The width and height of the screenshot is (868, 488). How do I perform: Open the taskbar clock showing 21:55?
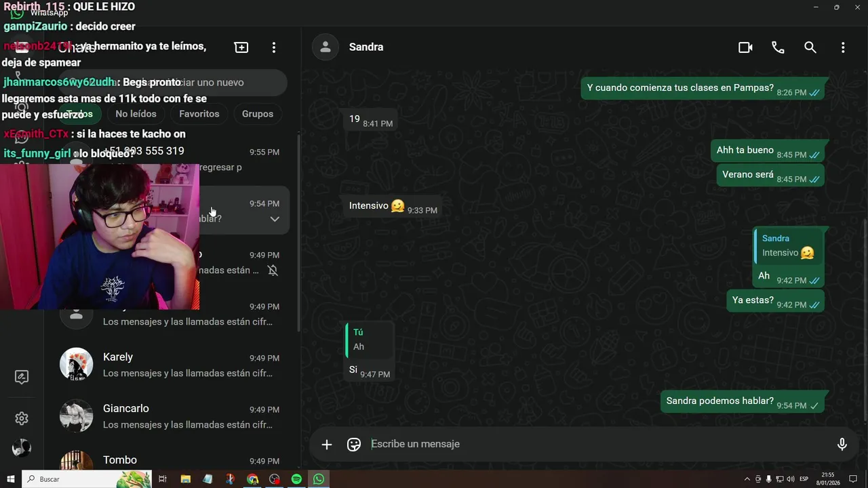[828, 479]
